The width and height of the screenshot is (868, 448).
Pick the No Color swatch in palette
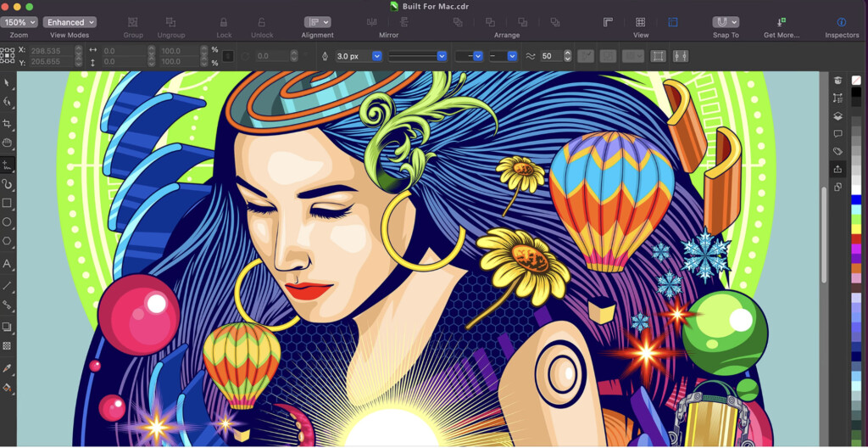[x=856, y=81]
